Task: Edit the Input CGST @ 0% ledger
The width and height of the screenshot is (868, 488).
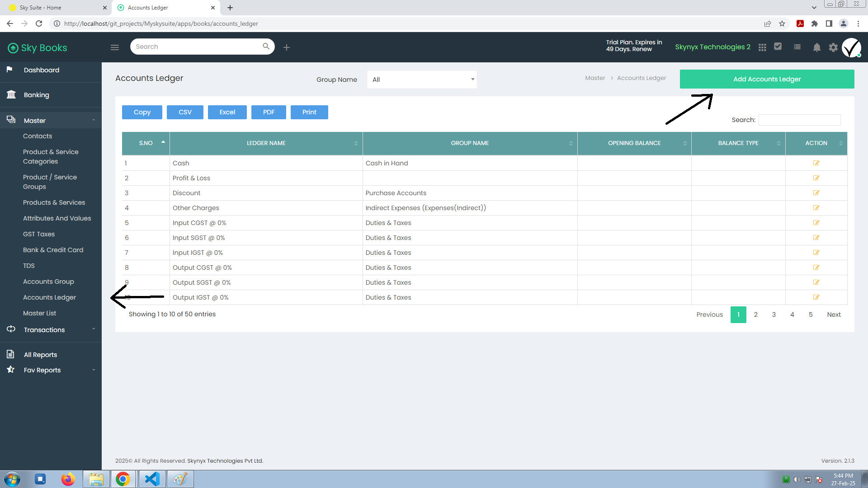Action: [x=816, y=223]
